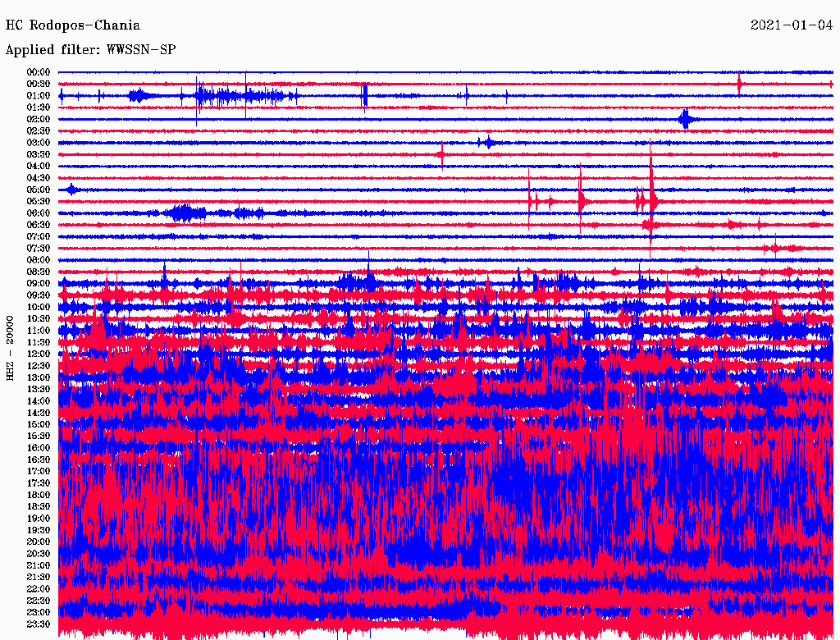
Task: Click the 23:30 time label
Action: (39, 624)
